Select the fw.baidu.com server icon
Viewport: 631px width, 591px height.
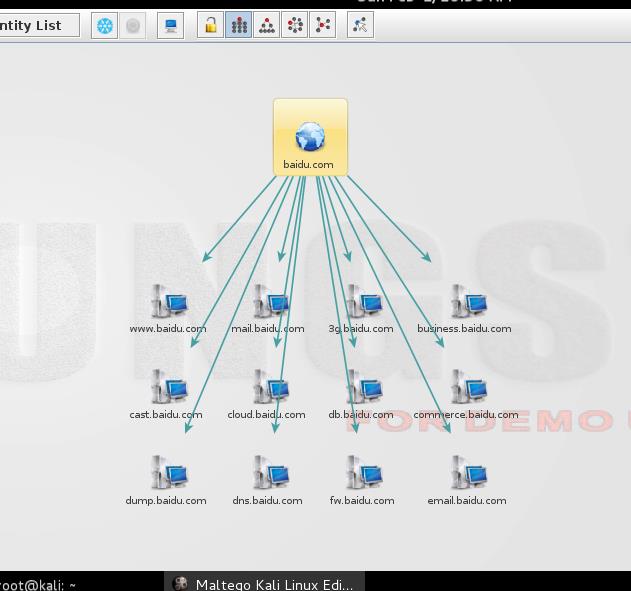point(364,472)
